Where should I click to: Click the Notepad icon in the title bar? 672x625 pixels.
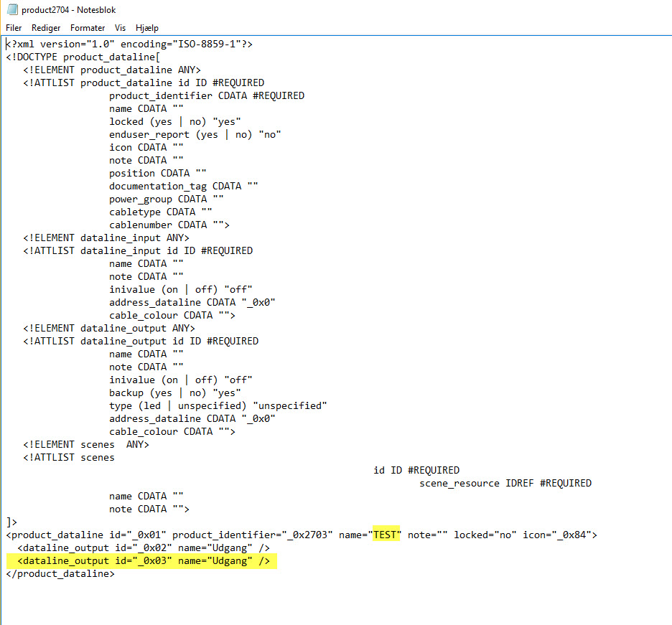click(x=12, y=9)
